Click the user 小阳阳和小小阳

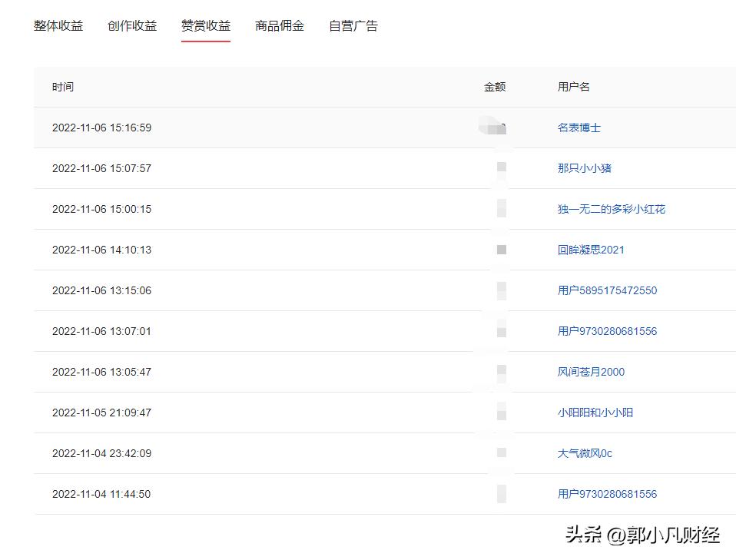[595, 413]
